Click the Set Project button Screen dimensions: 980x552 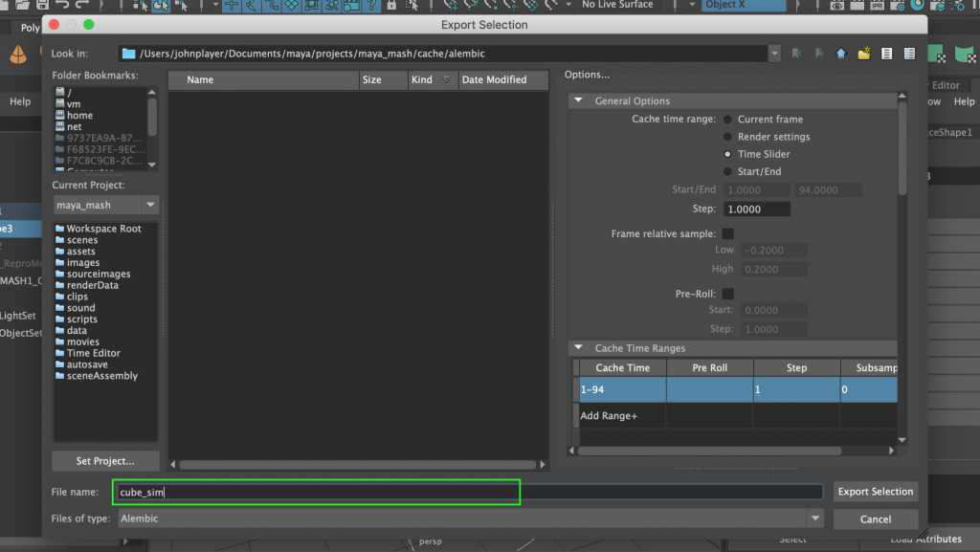(104, 460)
